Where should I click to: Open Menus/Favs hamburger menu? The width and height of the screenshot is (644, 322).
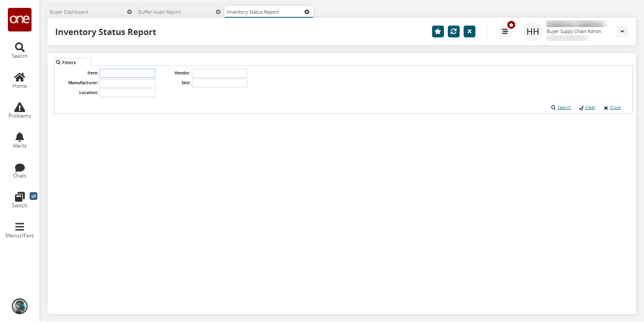20,230
